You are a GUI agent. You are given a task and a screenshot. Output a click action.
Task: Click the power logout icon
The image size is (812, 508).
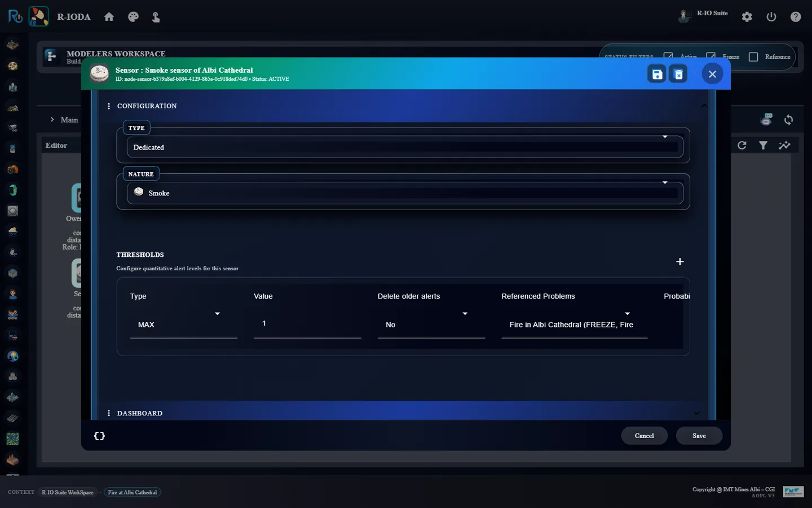coord(771,17)
